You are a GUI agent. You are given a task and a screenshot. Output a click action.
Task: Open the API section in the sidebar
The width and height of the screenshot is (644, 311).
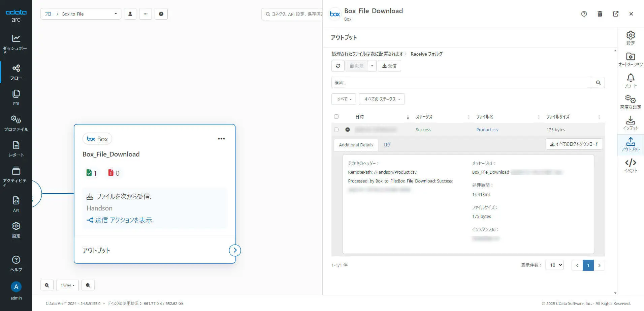16,204
